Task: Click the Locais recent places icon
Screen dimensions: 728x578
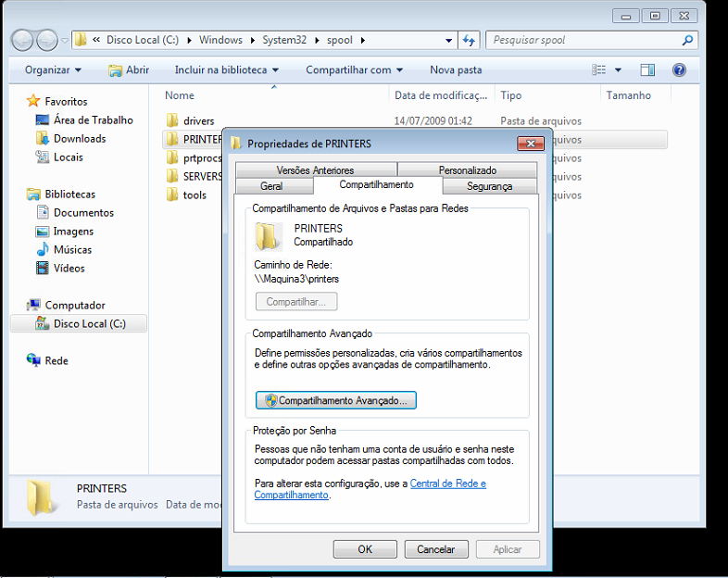Action: (x=43, y=157)
